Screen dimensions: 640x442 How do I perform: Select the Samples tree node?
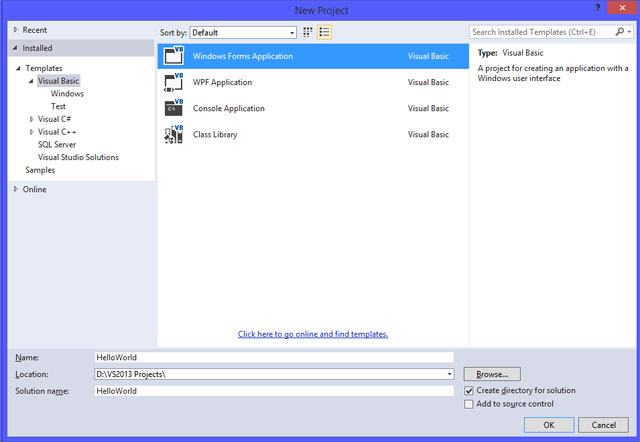click(x=40, y=170)
